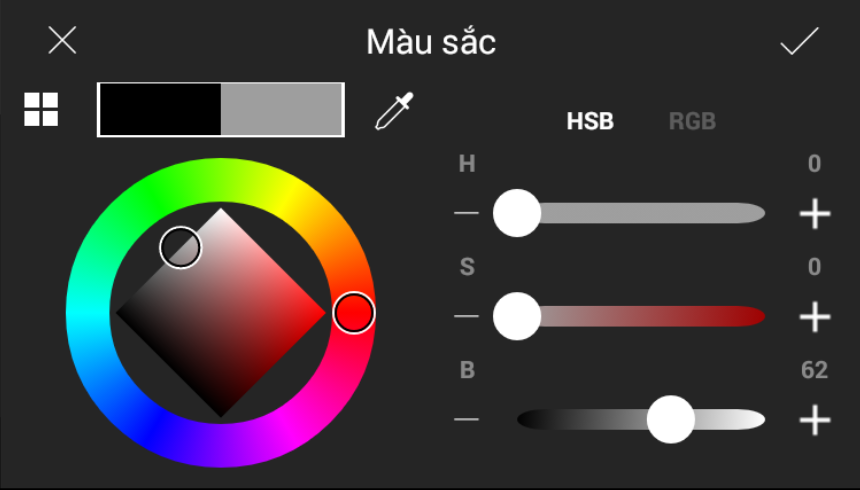Image resolution: width=860 pixels, height=490 pixels.
Task: Activate the eyedropper tool
Action: (x=392, y=111)
